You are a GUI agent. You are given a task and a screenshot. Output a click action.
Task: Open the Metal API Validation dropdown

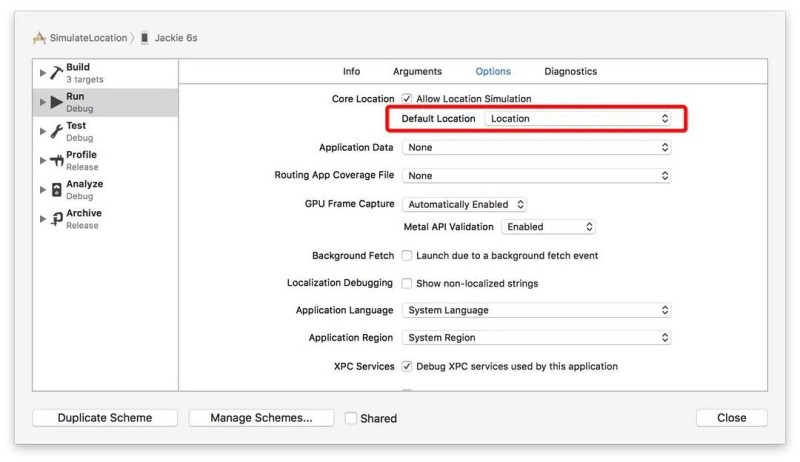(x=548, y=227)
